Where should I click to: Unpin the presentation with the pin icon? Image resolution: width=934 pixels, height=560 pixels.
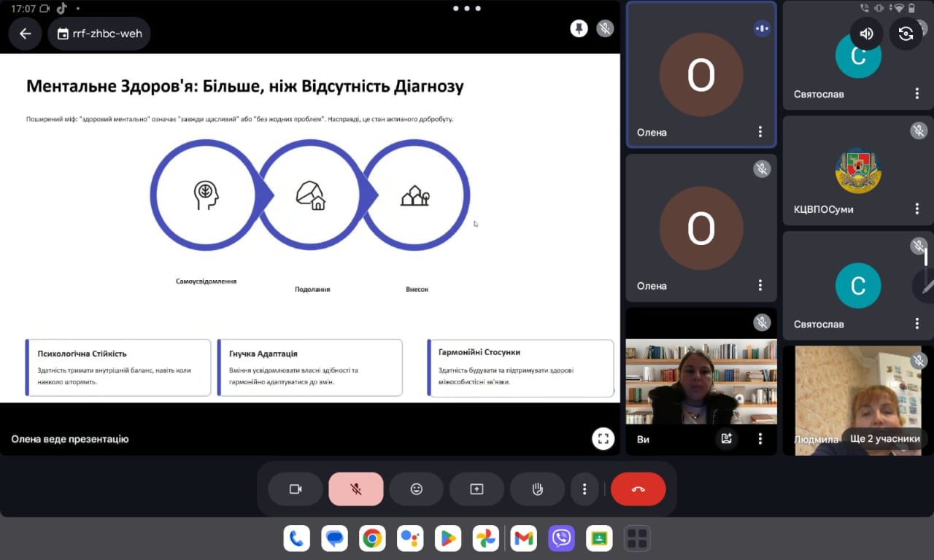[x=579, y=28]
